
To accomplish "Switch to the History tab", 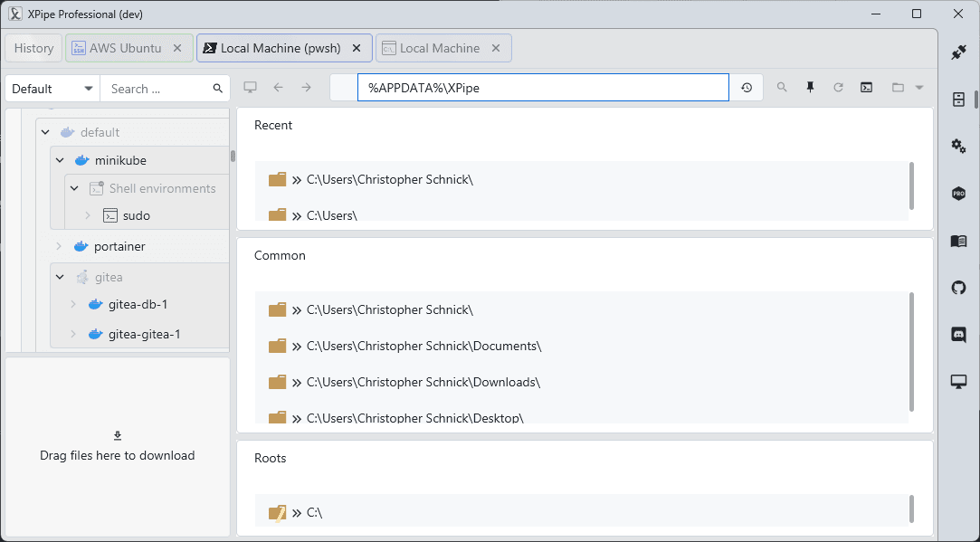I will (x=33, y=48).
